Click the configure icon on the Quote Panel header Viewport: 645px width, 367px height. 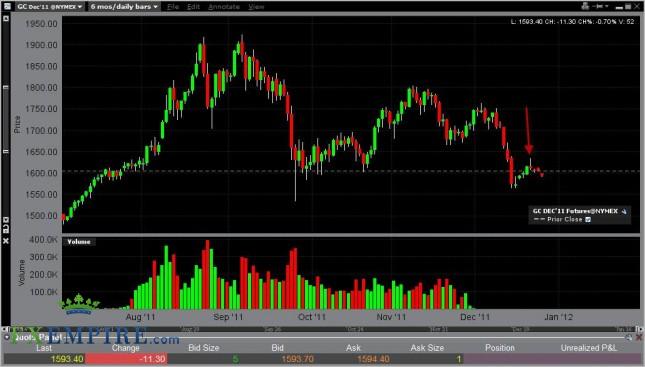coord(629,337)
